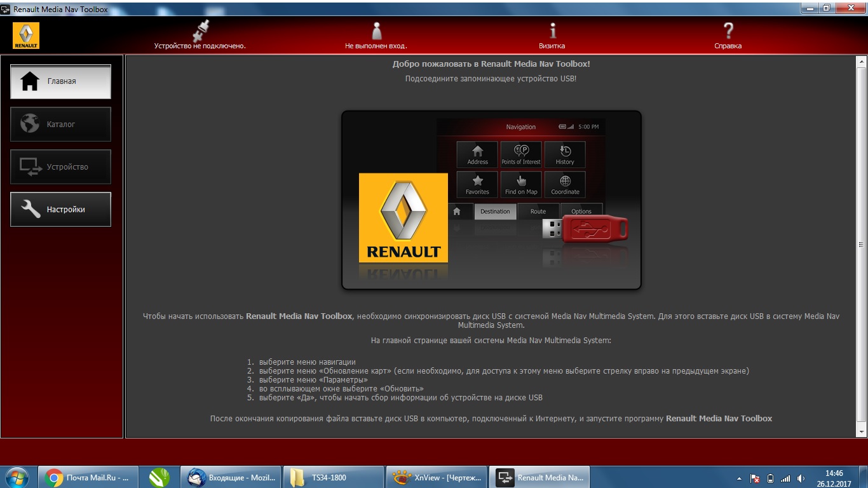Click the Renault logo in top-left header
The height and width of the screenshot is (488, 868).
[26, 36]
